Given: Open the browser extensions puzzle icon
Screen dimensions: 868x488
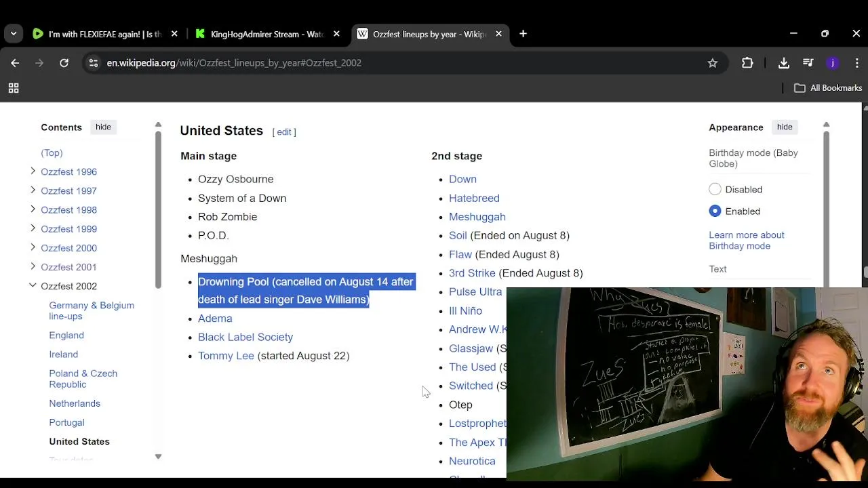Looking at the screenshot, I should click(x=747, y=63).
